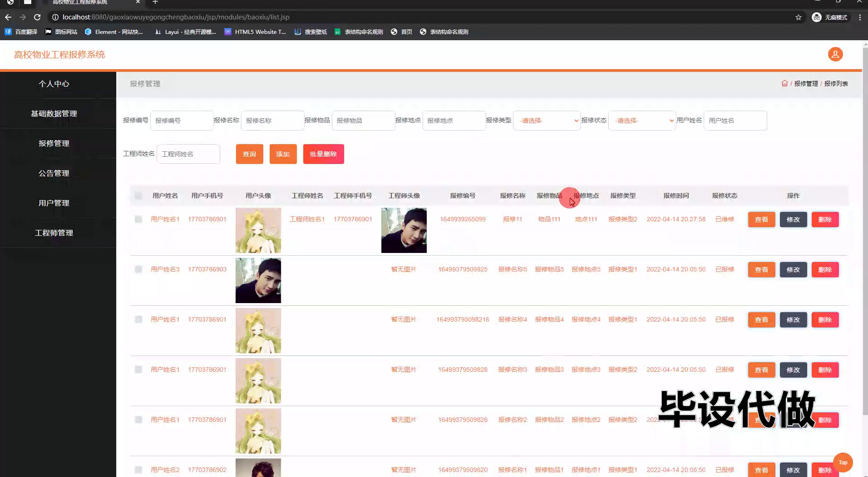This screenshot has width=868, height=477.
Task: Click the 批量删除 button
Action: [323, 154]
